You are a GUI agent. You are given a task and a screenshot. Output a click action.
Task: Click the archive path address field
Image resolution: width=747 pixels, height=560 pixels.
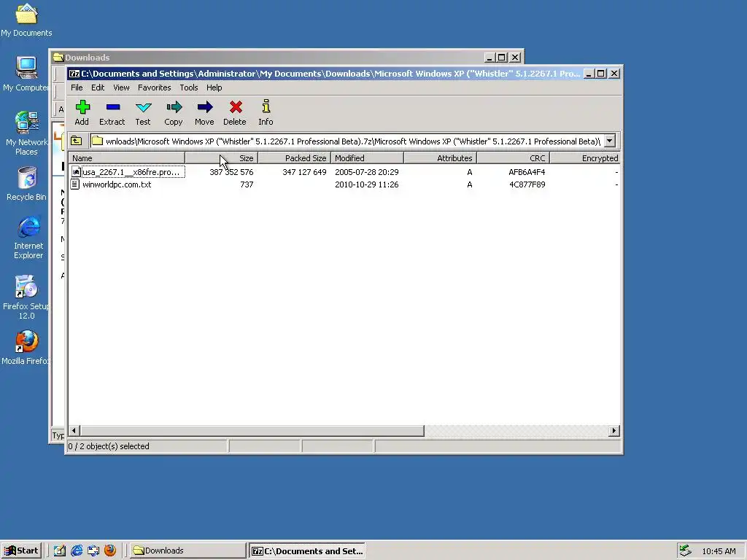click(x=353, y=141)
